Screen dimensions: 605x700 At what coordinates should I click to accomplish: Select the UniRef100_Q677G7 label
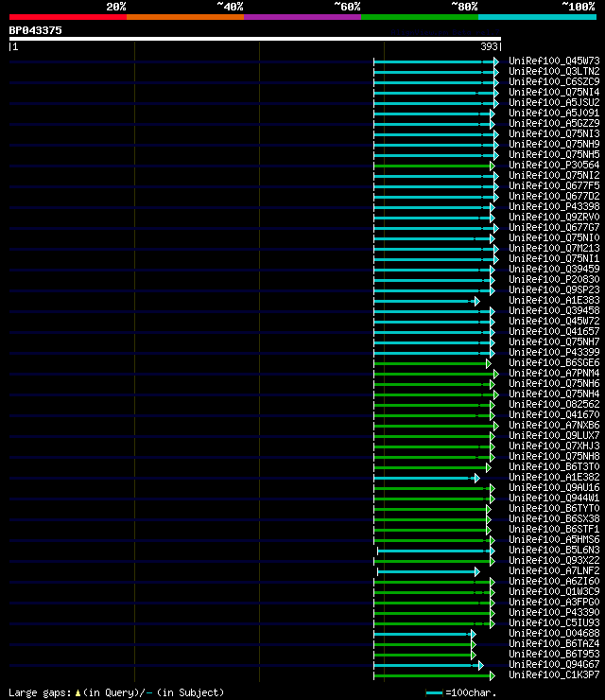click(x=554, y=228)
